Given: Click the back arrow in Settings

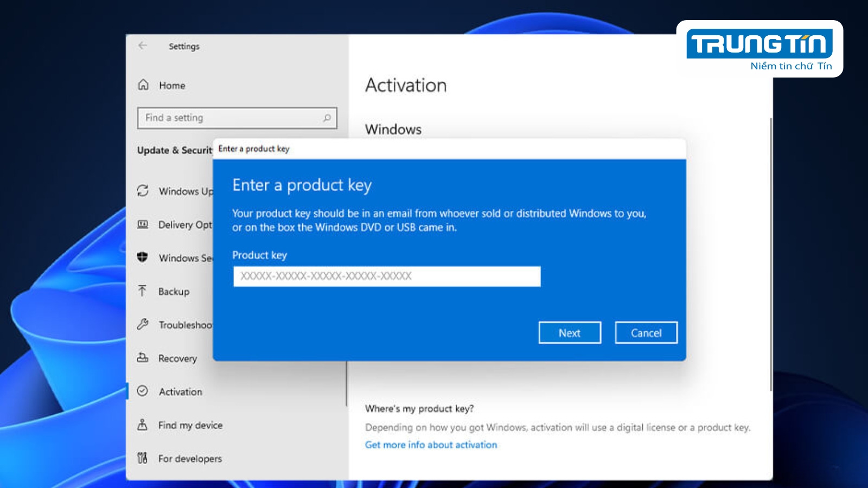Looking at the screenshot, I should [142, 46].
